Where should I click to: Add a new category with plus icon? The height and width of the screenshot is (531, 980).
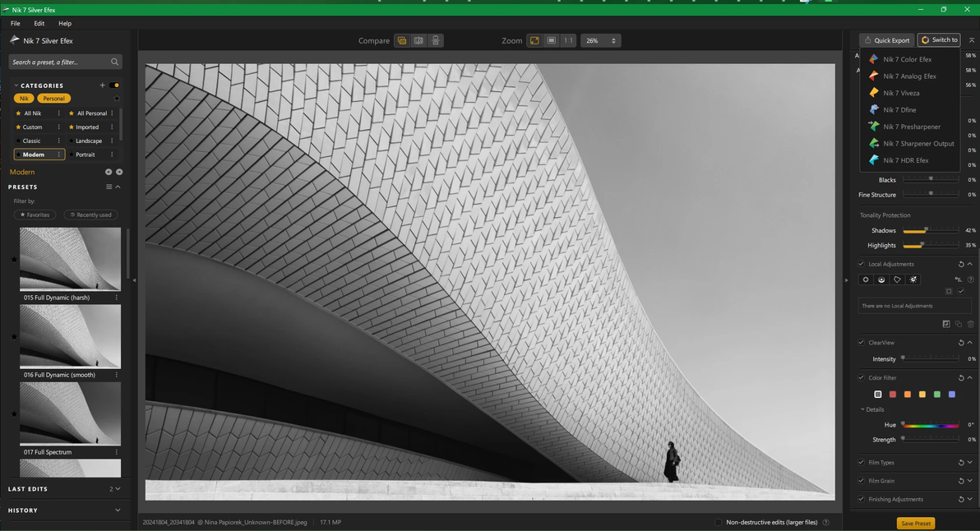(103, 85)
